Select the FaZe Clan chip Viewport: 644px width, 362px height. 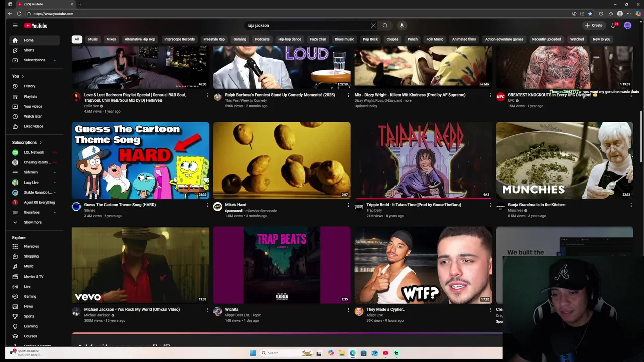tap(318, 39)
